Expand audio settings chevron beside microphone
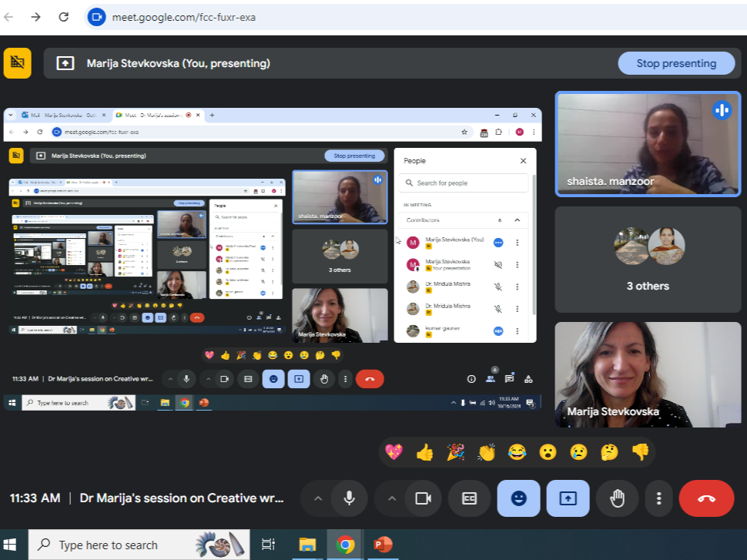This screenshot has height=560, width=747. point(318,498)
